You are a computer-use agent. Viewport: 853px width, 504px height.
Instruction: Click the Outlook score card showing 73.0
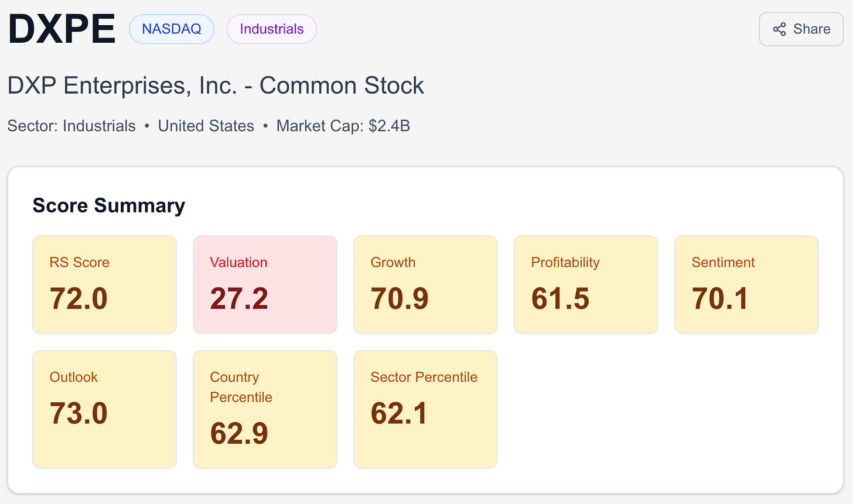coord(104,409)
